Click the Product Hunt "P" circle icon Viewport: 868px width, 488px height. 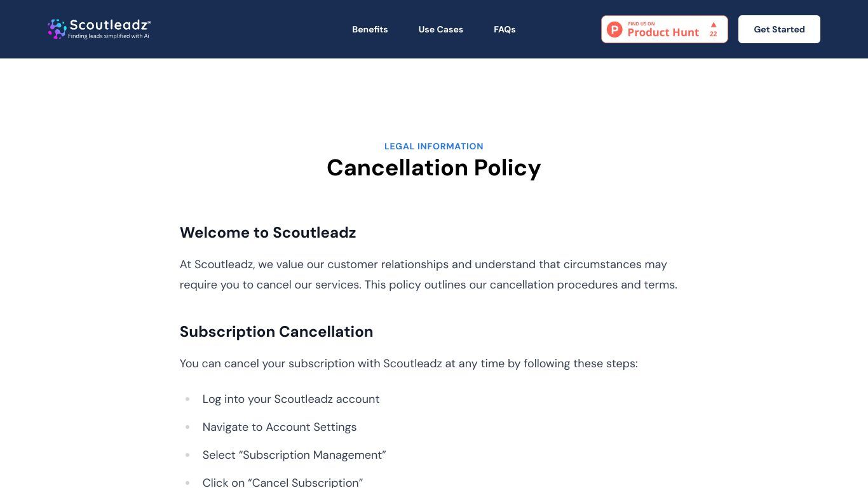[614, 29]
